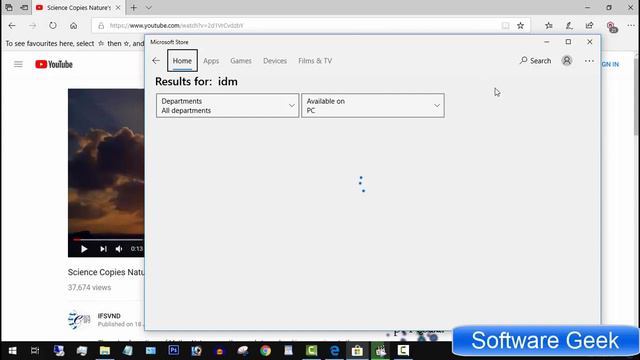Minimize the Microsoft Store window
This screenshot has width=640, height=360.
547,42
